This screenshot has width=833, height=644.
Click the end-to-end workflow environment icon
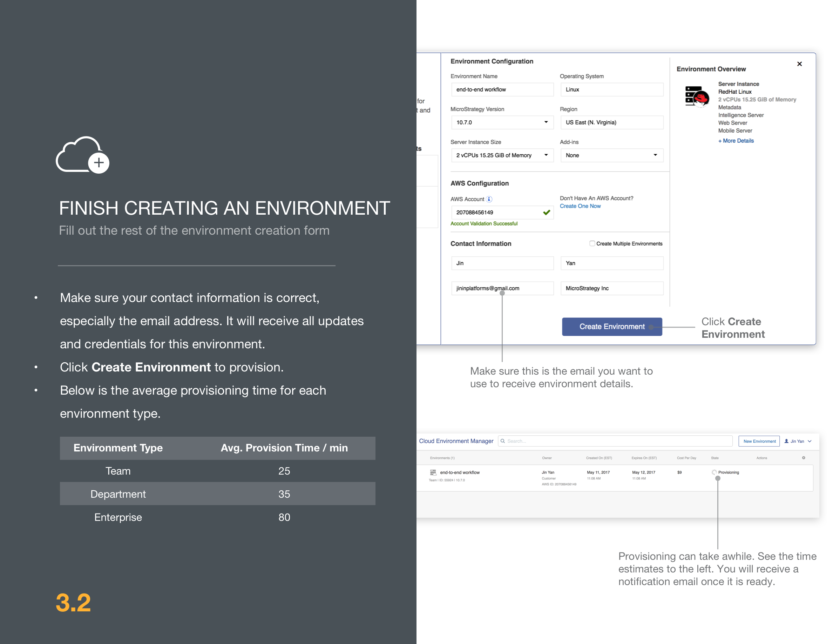pyautogui.click(x=433, y=472)
